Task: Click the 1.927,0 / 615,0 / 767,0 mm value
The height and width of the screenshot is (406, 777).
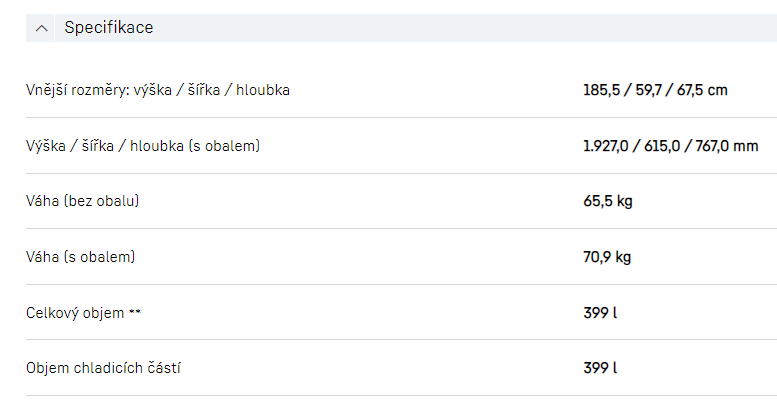Action: (x=670, y=146)
